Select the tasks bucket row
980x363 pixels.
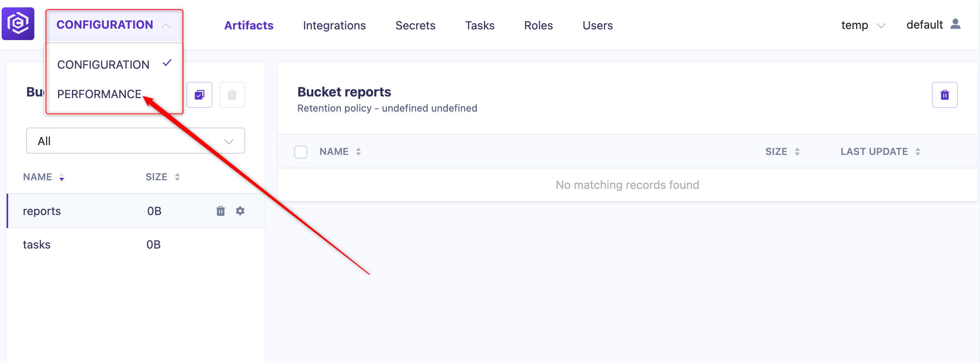pyautogui.click(x=136, y=244)
